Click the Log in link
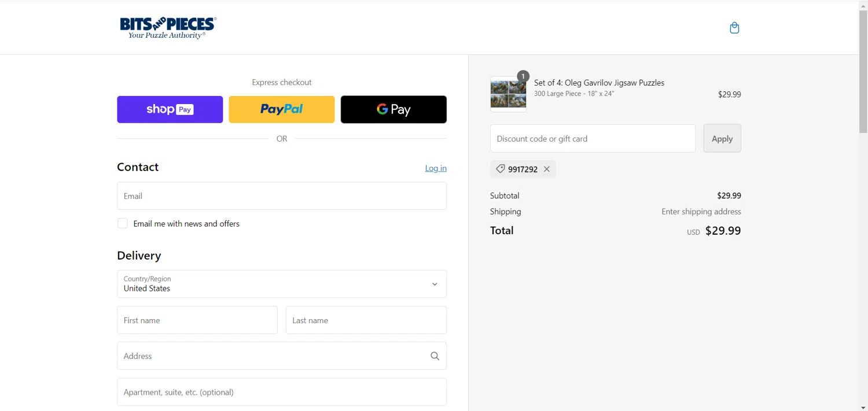868x411 pixels. tap(436, 168)
